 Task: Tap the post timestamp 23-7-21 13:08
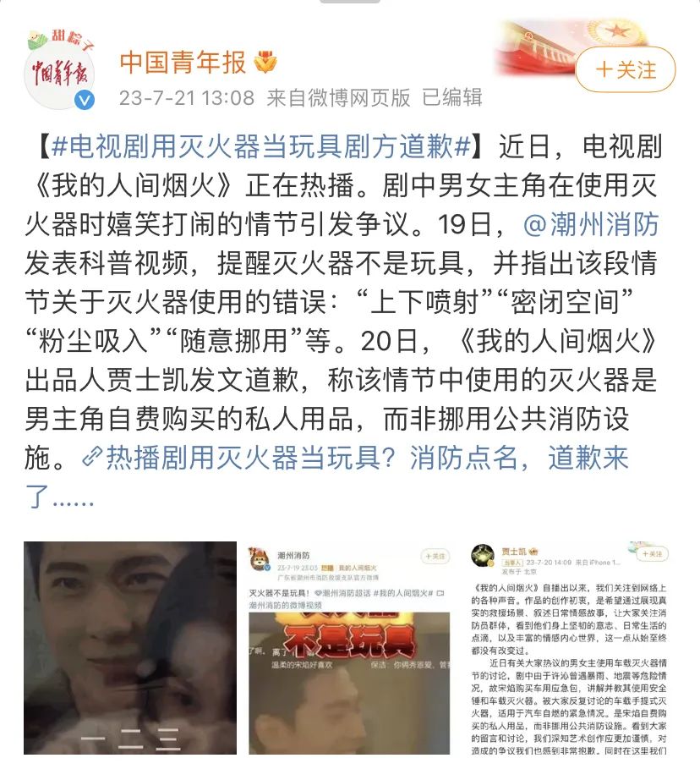(x=187, y=98)
